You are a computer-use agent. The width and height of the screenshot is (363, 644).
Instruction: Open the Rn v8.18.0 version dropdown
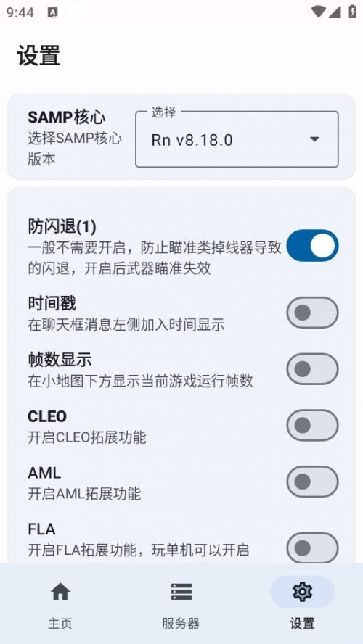(237, 140)
